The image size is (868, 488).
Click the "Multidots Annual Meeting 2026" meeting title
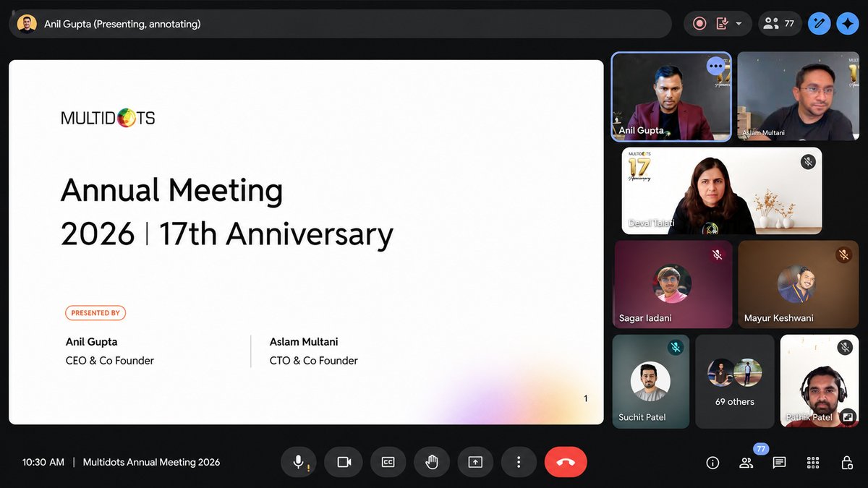pos(151,462)
